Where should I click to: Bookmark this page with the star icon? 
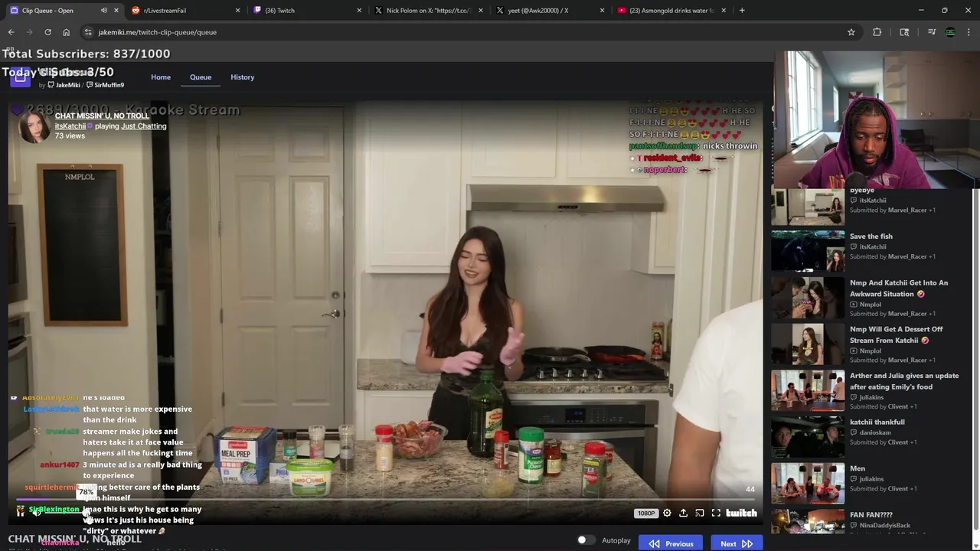pos(851,32)
